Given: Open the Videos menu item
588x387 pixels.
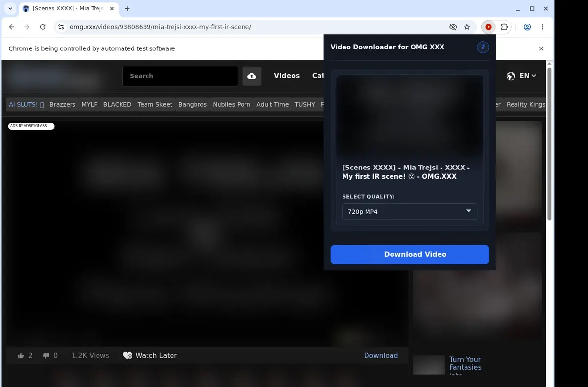Looking at the screenshot, I should [287, 76].
